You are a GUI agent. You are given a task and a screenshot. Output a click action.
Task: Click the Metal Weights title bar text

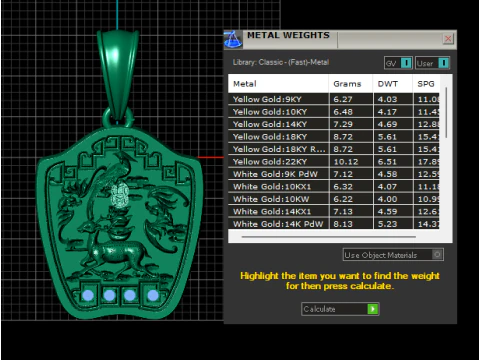tap(288, 35)
